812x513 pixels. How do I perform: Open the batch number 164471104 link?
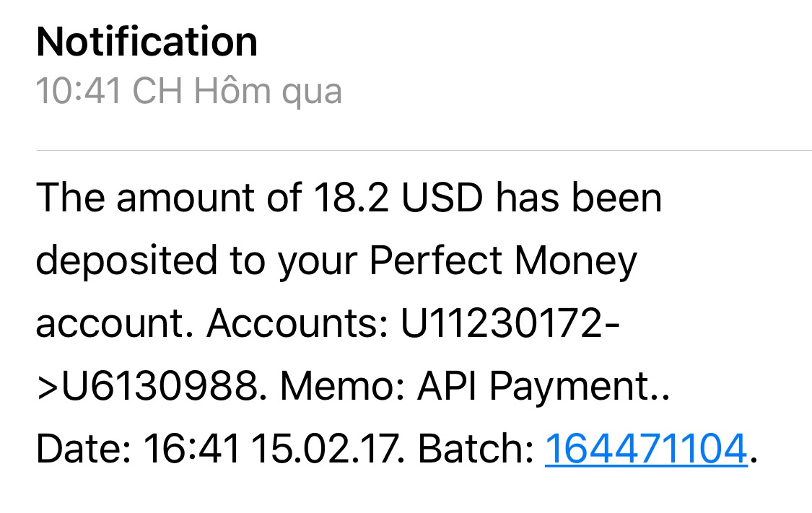coord(645,449)
